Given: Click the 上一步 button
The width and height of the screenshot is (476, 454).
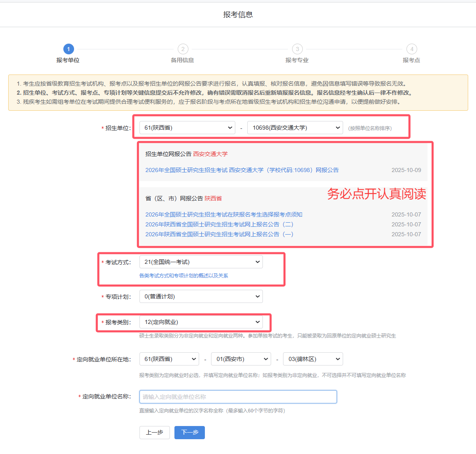Looking at the screenshot, I should pos(155,432).
